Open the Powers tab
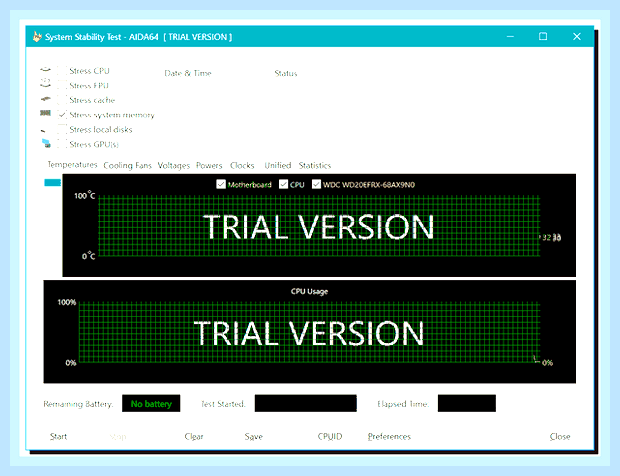 tap(209, 165)
